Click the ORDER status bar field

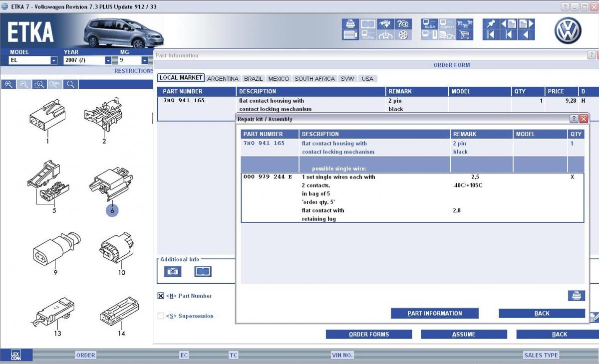[x=85, y=355]
